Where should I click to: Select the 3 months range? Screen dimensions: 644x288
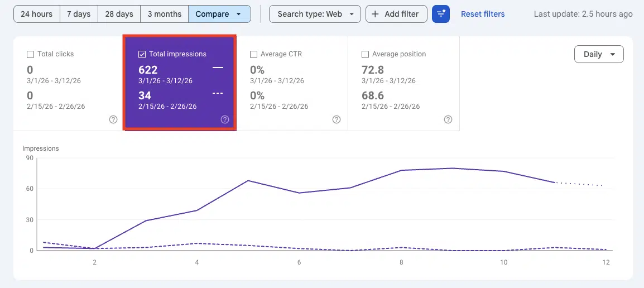pos(164,14)
